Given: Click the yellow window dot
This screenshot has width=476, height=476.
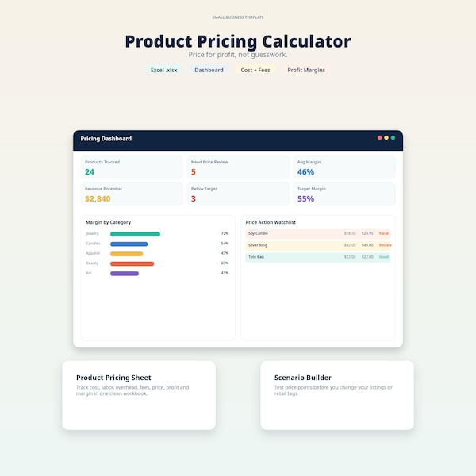Looking at the screenshot, I should (386, 138).
